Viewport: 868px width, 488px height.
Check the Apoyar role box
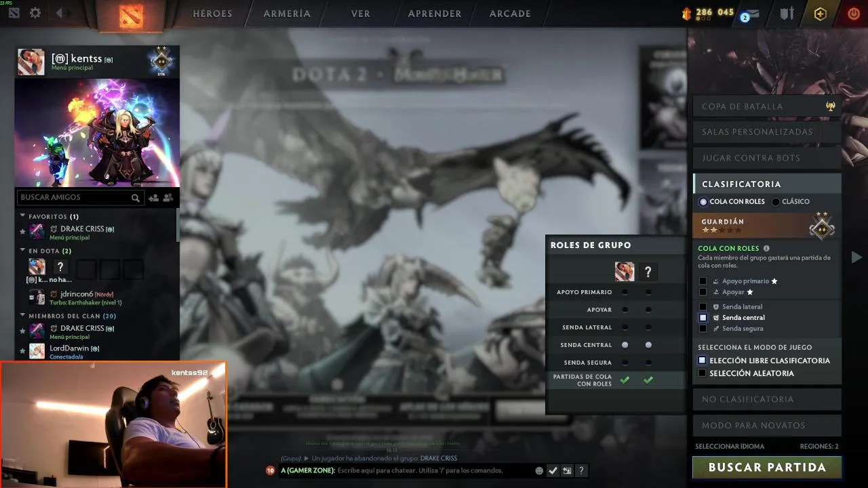click(703, 292)
